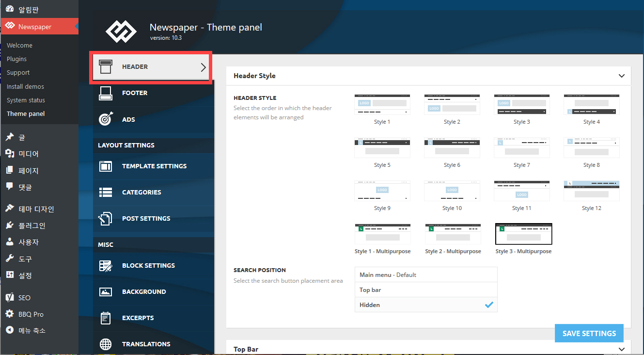The height and width of the screenshot is (355, 644).
Task: Choose header Style 10 thumbnail
Action: (452, 191)
